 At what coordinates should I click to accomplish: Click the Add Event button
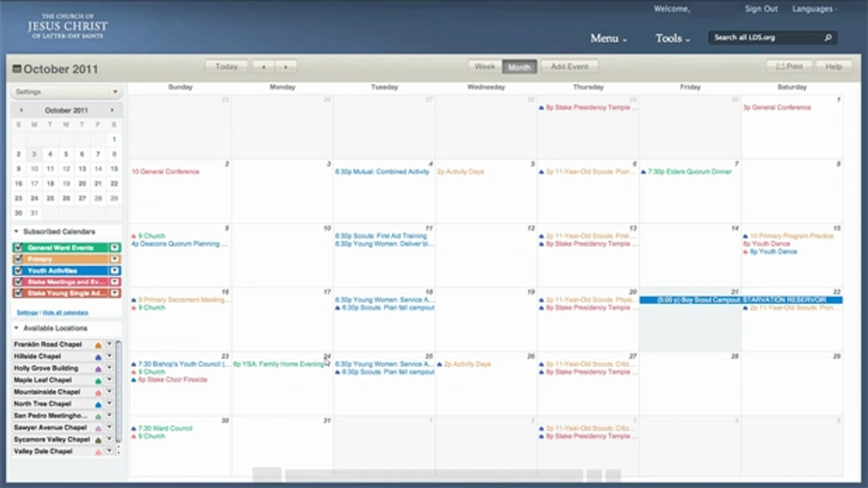coord(569,67)
